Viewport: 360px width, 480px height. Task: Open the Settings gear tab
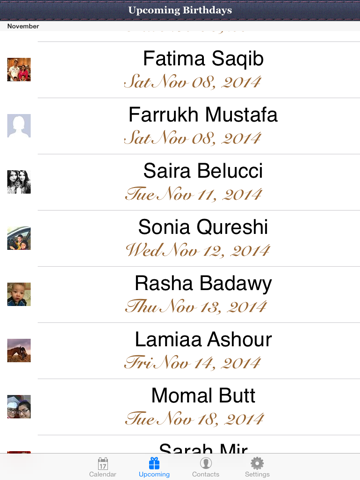coord(257,467)
